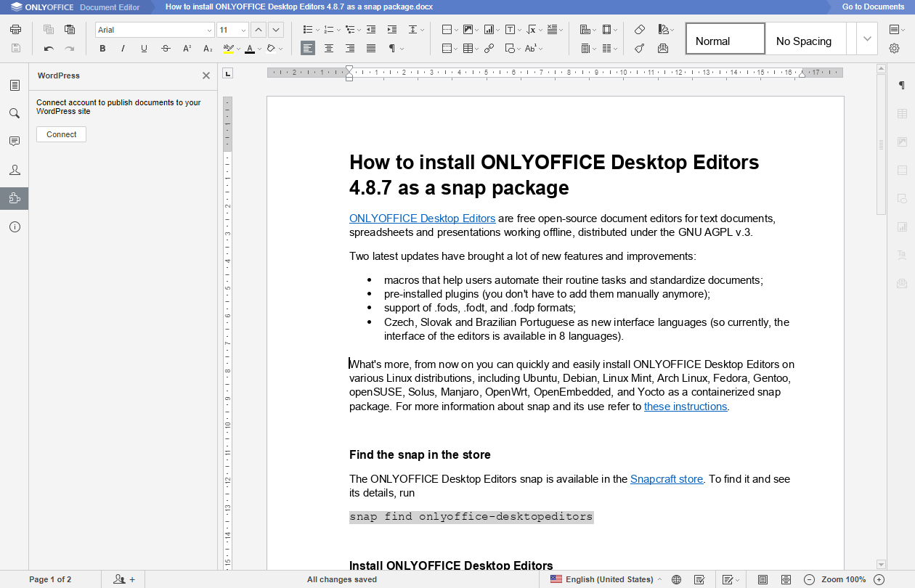Expand the paragraph styles gallery

click(x=866, y=38)
